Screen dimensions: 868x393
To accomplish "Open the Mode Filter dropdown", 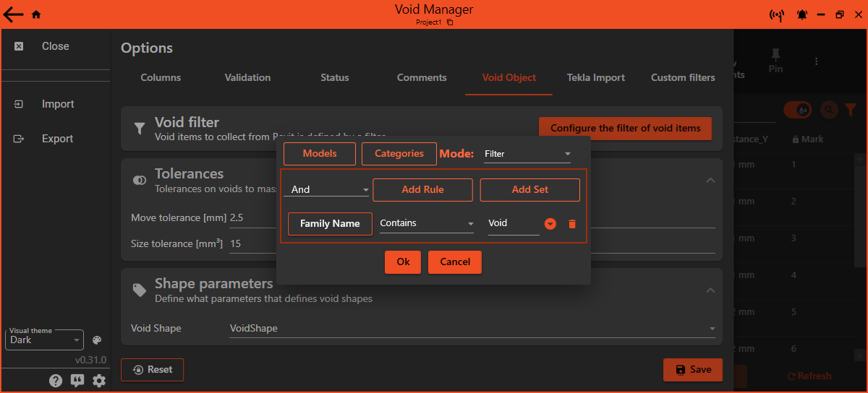I will (527, 154).
